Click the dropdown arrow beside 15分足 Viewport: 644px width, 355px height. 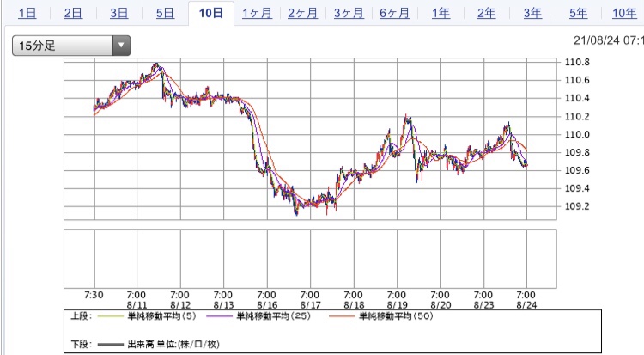pos(121,46)
